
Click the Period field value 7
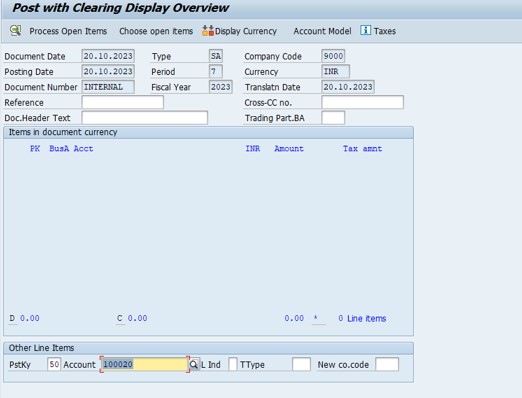216,71
